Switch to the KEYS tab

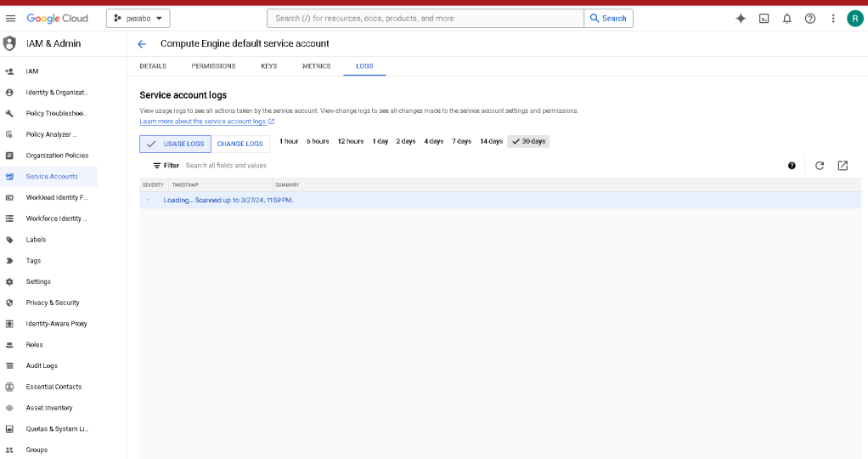pyautogui.click(x=269, y=66)
